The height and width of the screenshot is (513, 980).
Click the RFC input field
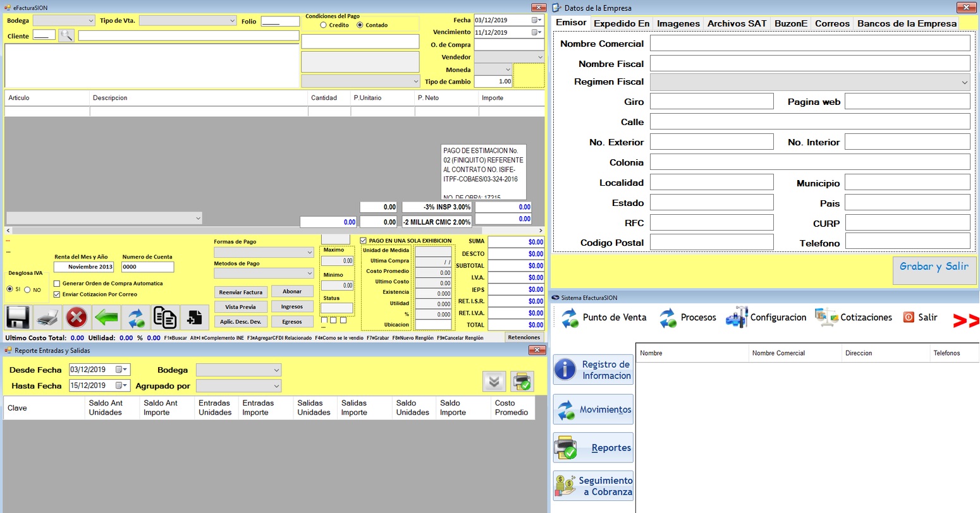712,222
